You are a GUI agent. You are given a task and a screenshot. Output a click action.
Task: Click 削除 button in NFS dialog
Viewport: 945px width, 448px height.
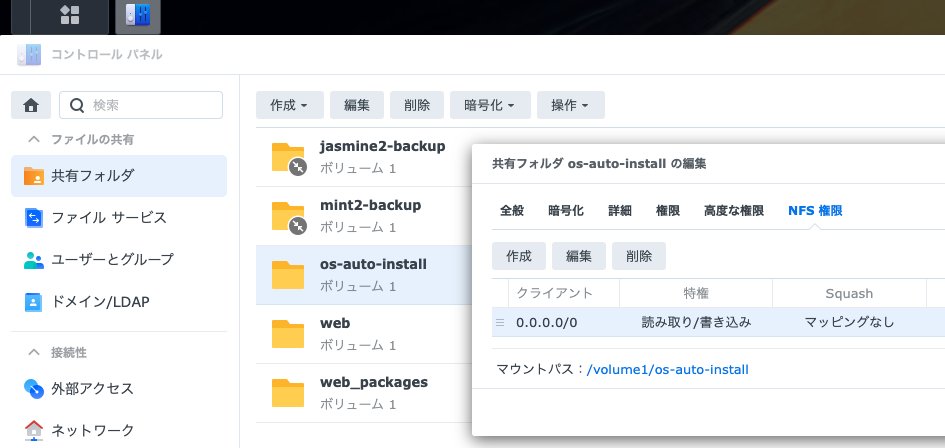(x=639, y=256)
